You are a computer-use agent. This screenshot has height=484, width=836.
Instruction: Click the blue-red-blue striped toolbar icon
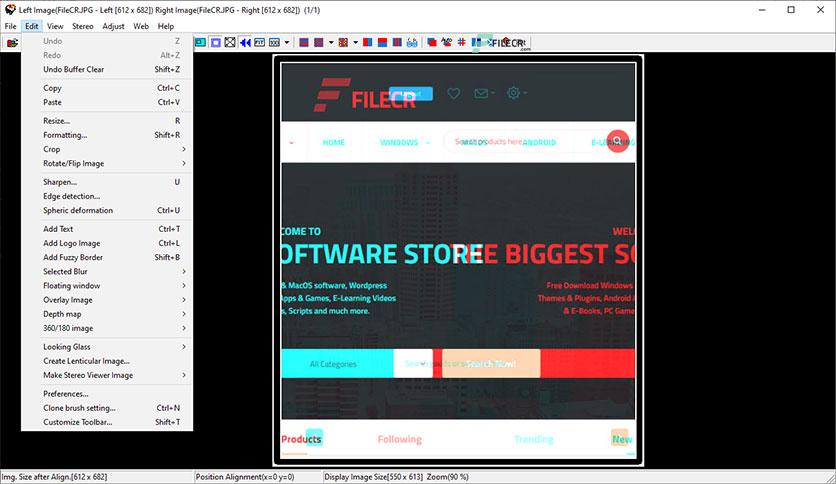pyautogui.click(x=397, y=43)
